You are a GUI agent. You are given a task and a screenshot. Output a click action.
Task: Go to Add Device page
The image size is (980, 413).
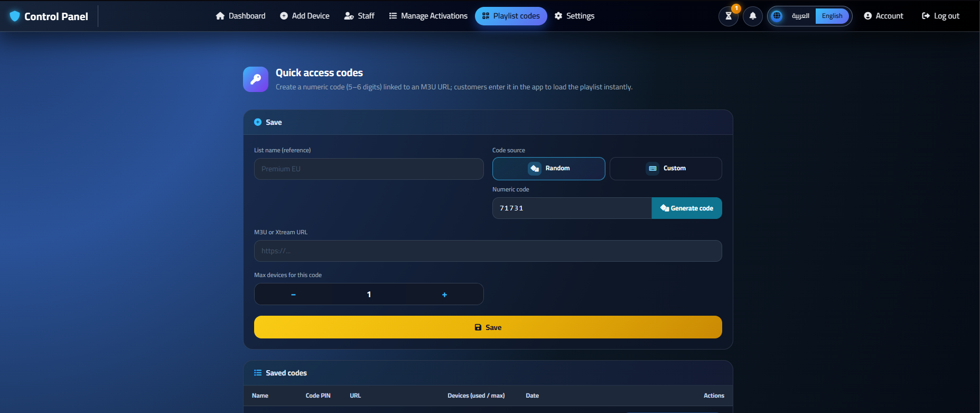[305, 16]
